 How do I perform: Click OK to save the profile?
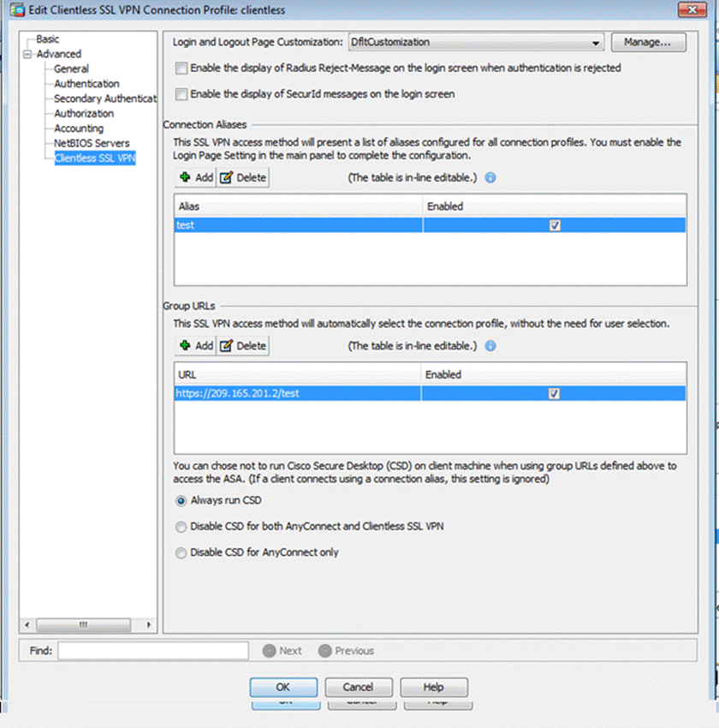point(283,687)
